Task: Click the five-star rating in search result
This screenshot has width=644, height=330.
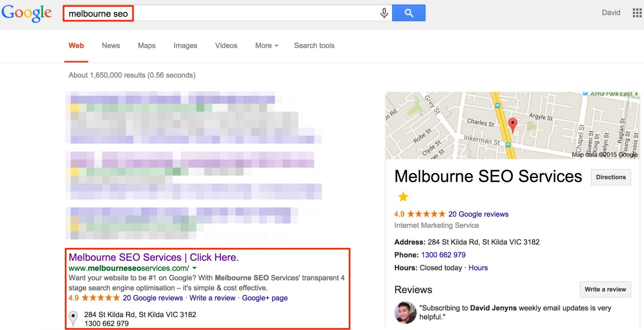Action: pos(101,298)
